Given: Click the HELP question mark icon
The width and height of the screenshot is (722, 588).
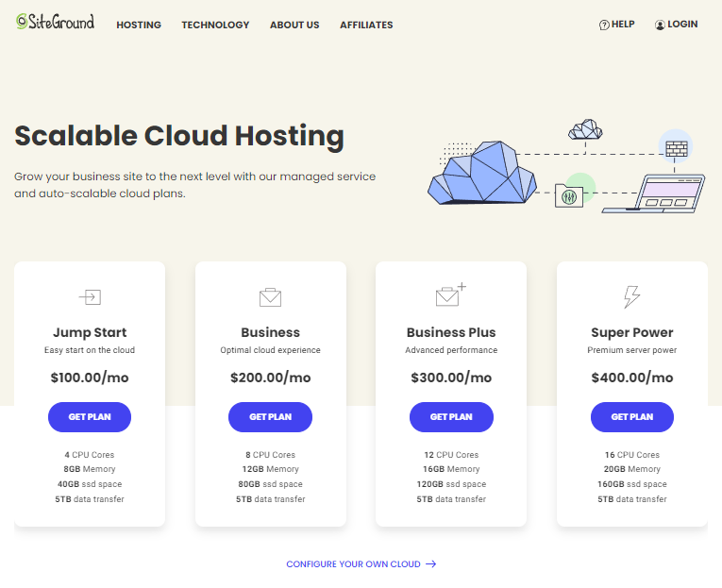Looking at the screenshot, I should (x=604, y=25).
